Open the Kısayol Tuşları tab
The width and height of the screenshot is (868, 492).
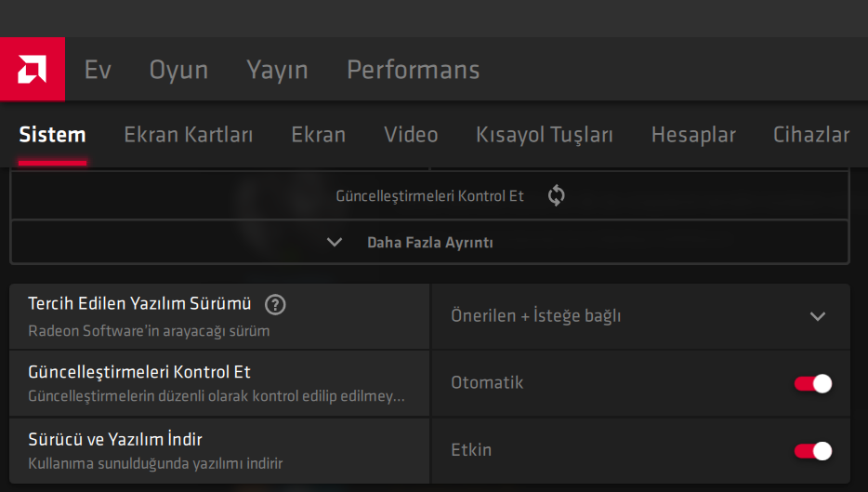point(545,135)
